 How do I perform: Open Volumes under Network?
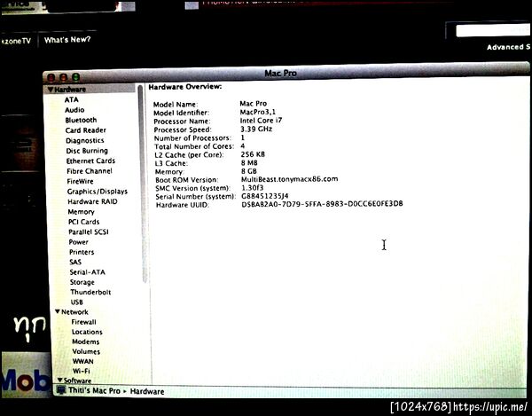pos(86,351)
